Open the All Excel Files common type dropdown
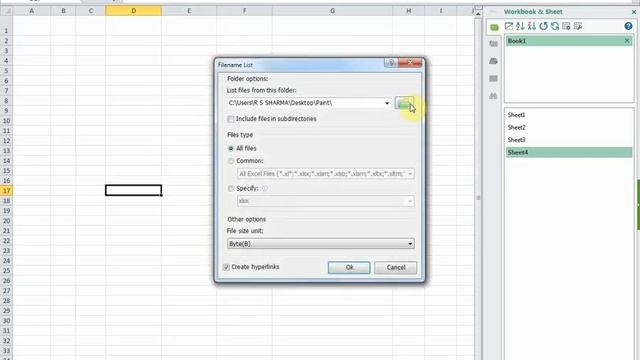This screenshot has width=640, height=360. click(410, 174)
